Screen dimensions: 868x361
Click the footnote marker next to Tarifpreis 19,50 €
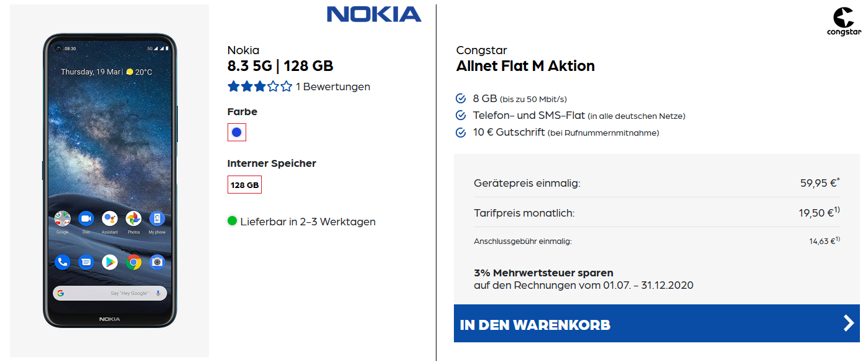point(838,210)
